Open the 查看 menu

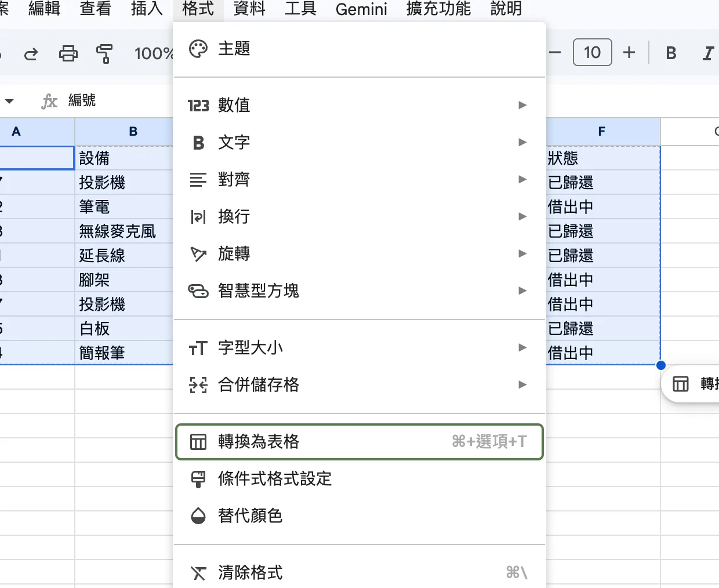[96, 9]
